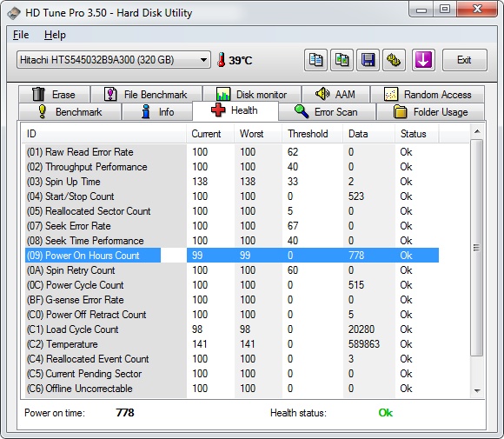Image resolution: width=504 pixels, height=439 pixels.
Task: Open the Erase tab with trash icon
Action: coord(54,94)
